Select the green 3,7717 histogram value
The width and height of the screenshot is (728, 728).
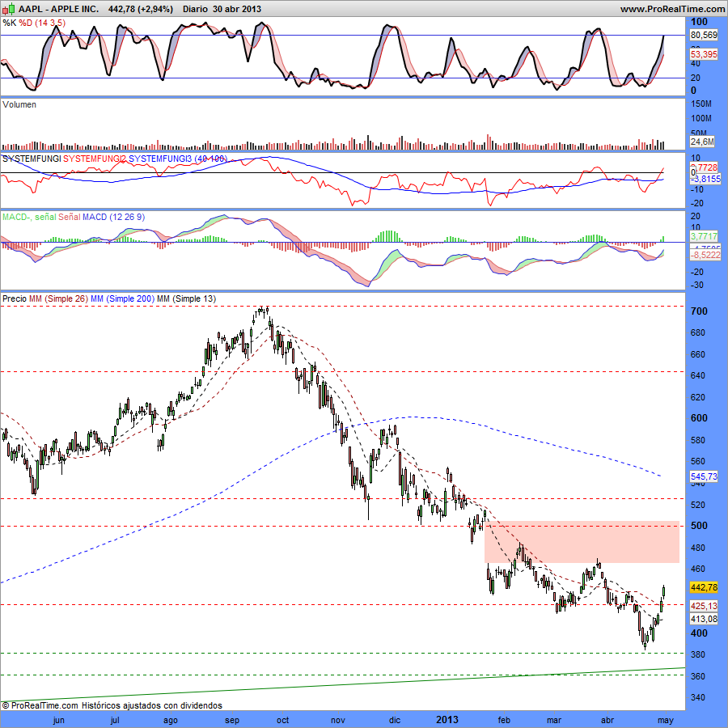(x=704, y=237)
